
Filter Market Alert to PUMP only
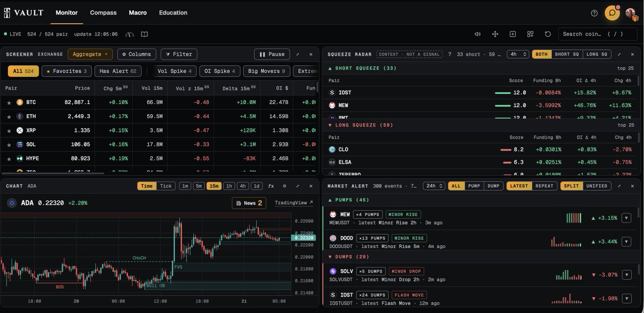point(474,186)
